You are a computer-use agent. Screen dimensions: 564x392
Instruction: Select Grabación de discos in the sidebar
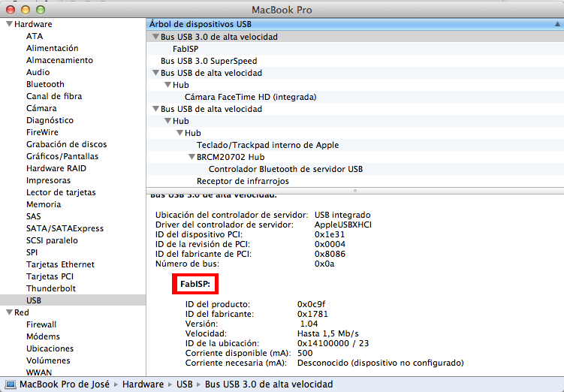coord(67,144)
